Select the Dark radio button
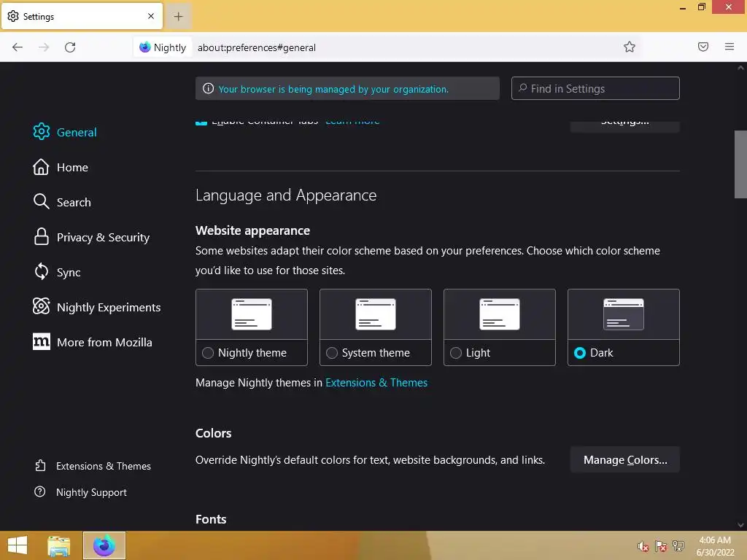This screenshot has height=560, width=747. pyautogui.click(x=580, y=353)
